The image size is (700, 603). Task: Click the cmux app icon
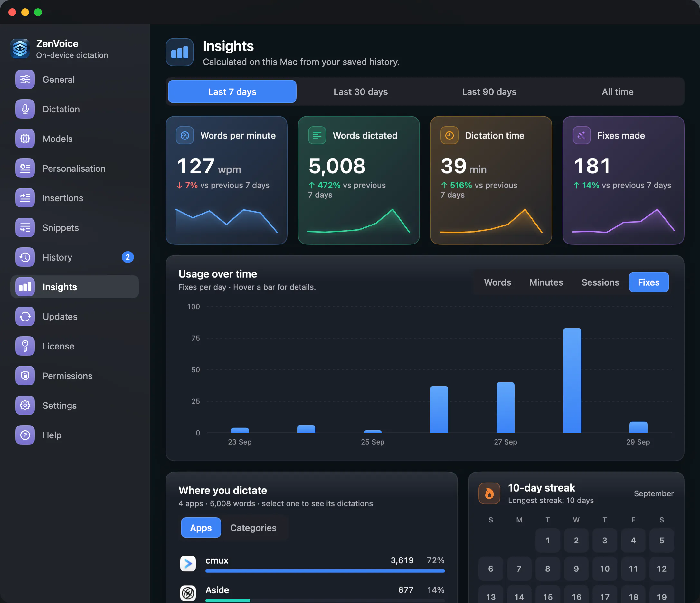[188, 563]
